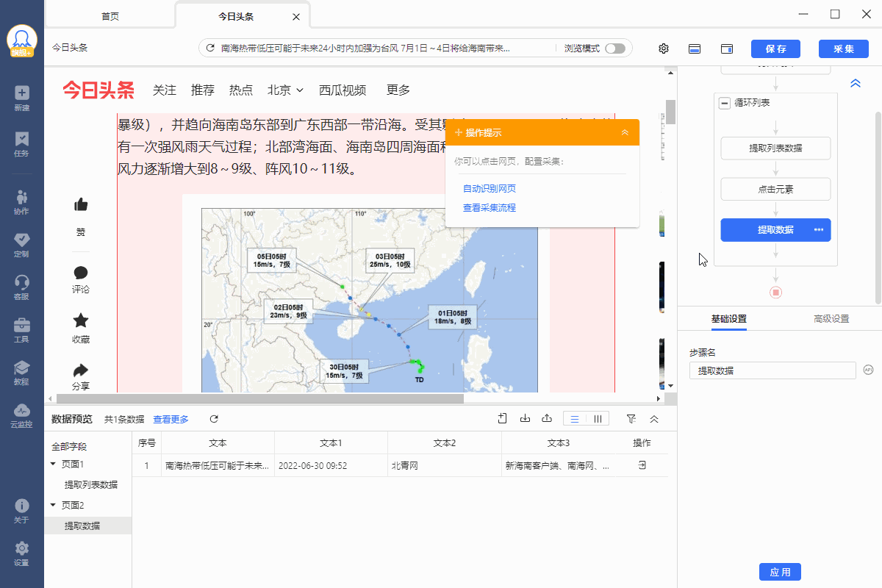Image resolution: width=882 pixels, height=588 pixels.
Task: Click the red stop end node in workflow
Action: click(x=775, y=292)
